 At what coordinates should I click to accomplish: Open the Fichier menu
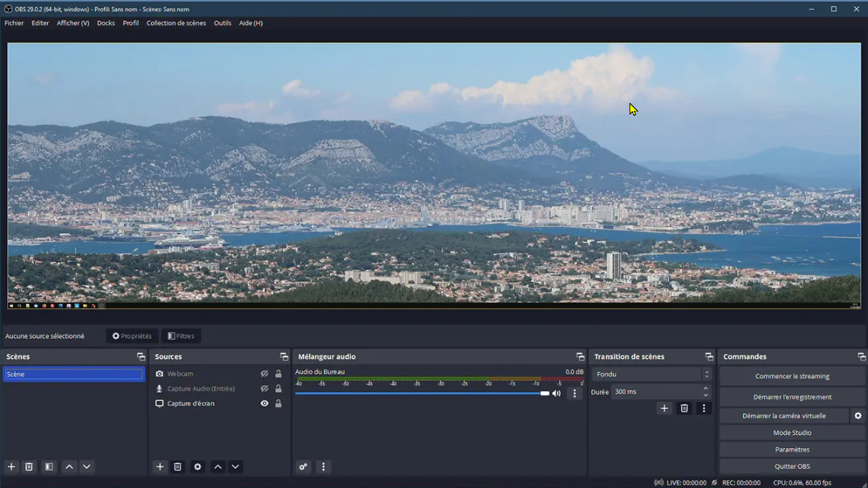[14, 23]
